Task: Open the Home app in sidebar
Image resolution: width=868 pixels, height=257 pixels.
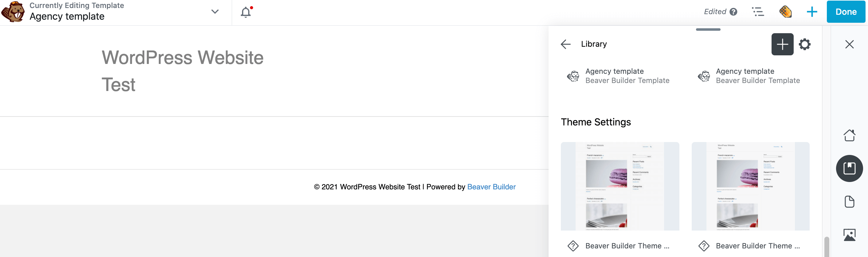Action: 849,135
